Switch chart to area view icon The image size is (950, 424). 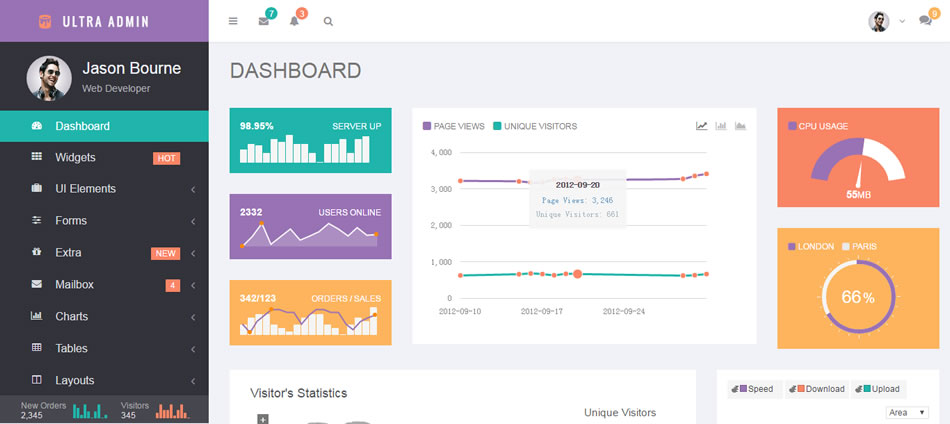click(740, 126)
